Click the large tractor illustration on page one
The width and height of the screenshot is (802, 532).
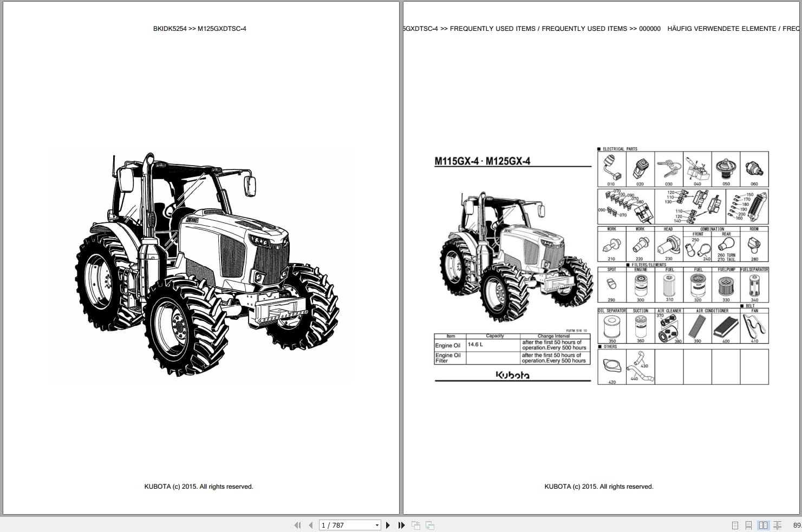pos(207,264)
